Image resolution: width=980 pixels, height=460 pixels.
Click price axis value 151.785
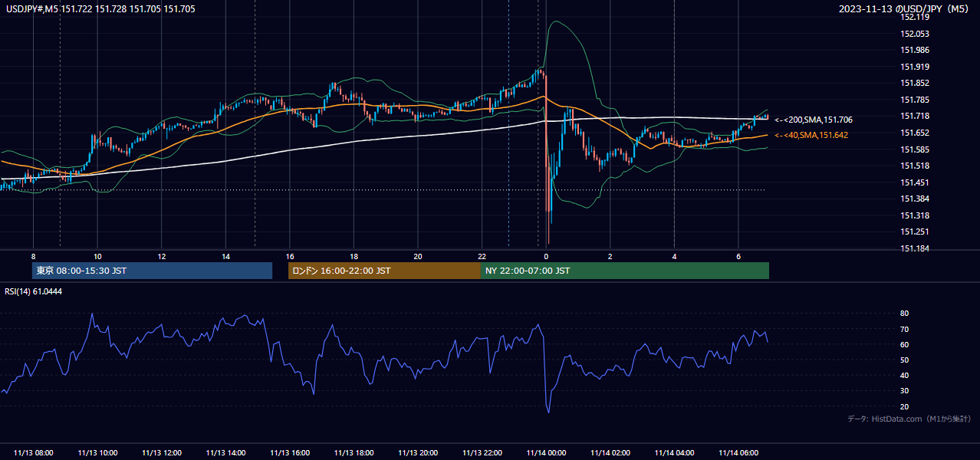pos(915,100)
